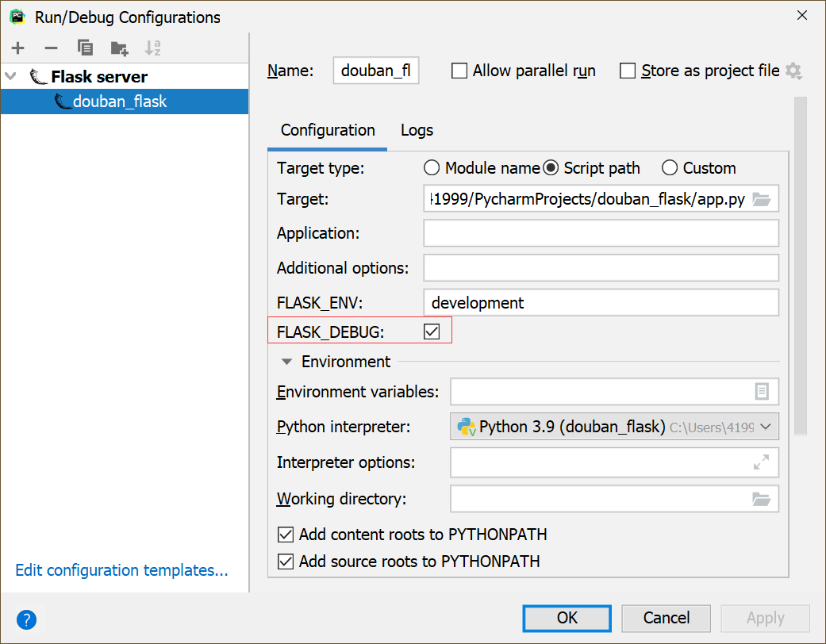
Task: Check Store as project file
Action: [628, 71]
